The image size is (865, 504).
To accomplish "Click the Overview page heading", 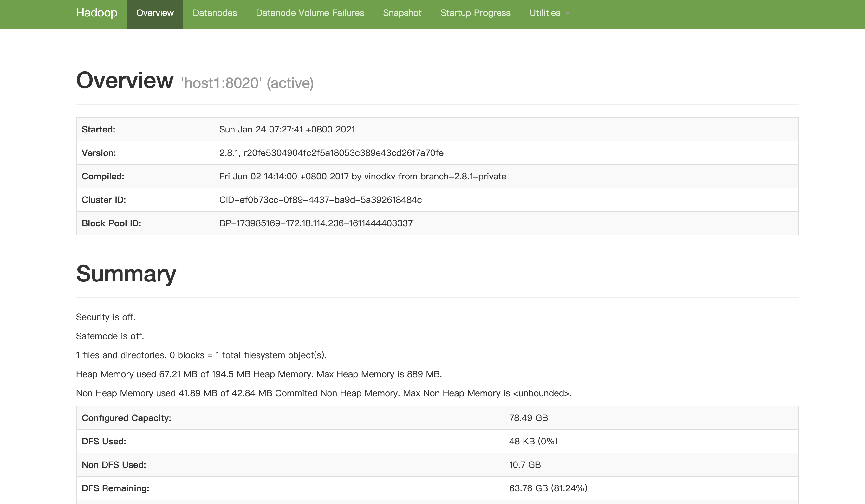I will point(125,80).
